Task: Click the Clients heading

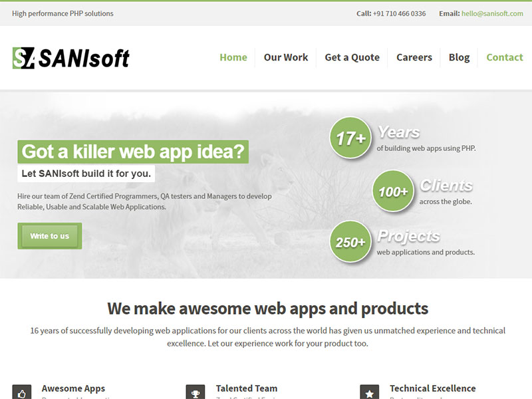Action: (x=446, y=186)
